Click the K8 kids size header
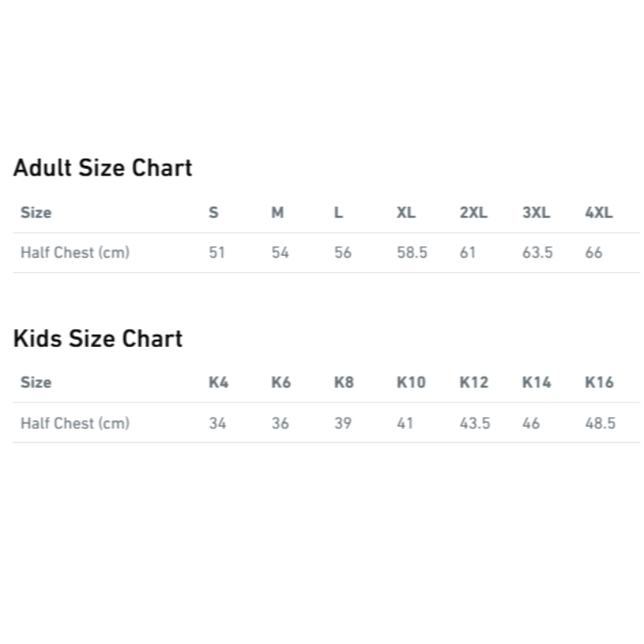The image size is (644, 644). pyautogui.click(x=344, y=383)
